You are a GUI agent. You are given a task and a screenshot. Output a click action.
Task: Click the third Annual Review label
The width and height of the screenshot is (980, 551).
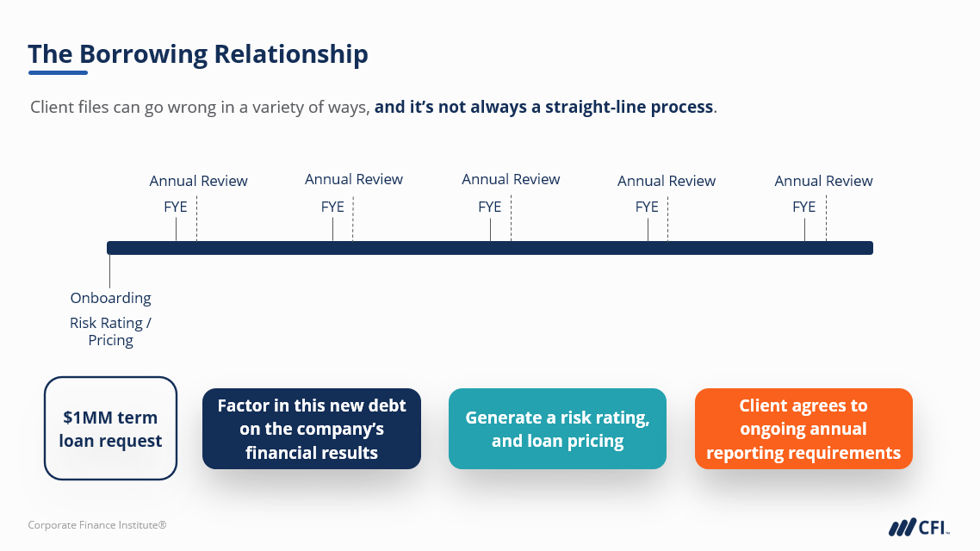(511, 179)
